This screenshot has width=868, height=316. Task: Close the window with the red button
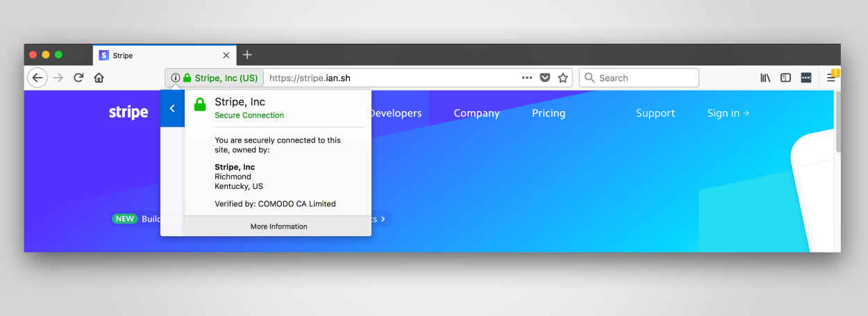coord(33,55)
